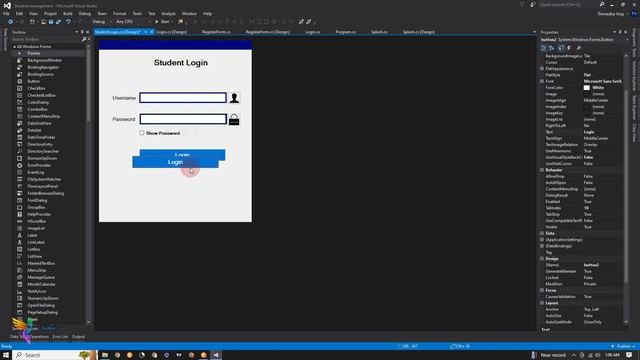Viewport: 640px width, 360px height.
Task: Click the Publish status bar button
Action: tap(623, 346)
